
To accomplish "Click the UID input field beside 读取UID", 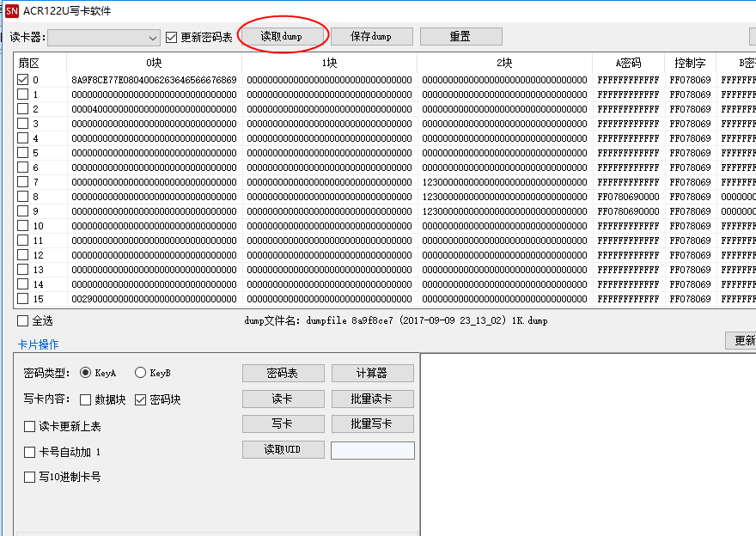I will click(372, 450).
